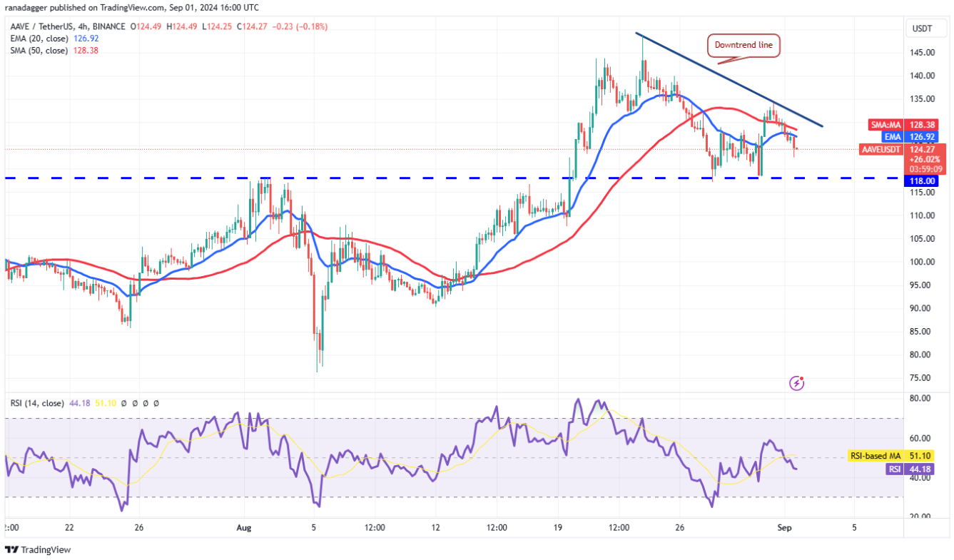Click the TradingView text link
The image size is (954, 560).
(x=46, y=550)
